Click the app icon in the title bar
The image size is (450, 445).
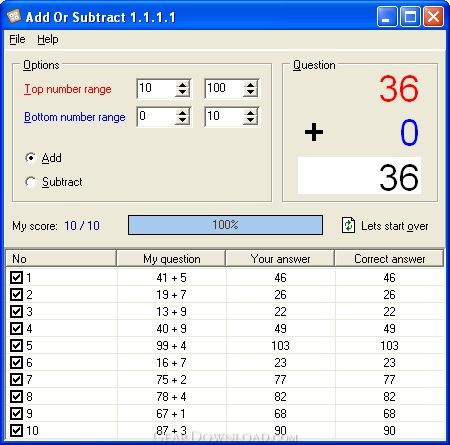coord(14,16)
